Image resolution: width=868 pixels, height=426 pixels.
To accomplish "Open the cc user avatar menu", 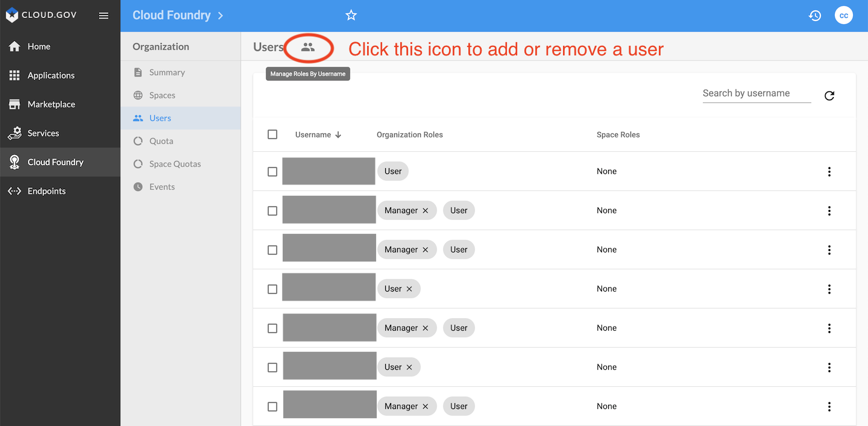I will click(x=844, y=16).
